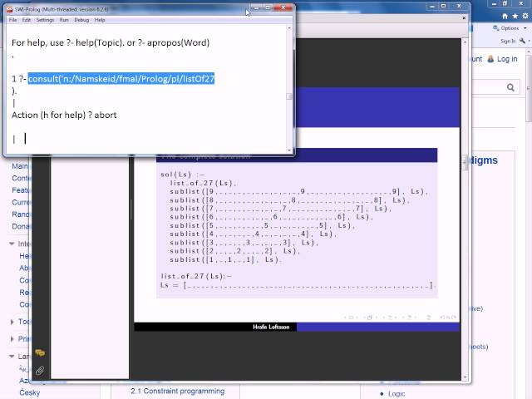Click the '2.1 Constraint programming' contents link
532x399 pixels.
pos(177,391)
